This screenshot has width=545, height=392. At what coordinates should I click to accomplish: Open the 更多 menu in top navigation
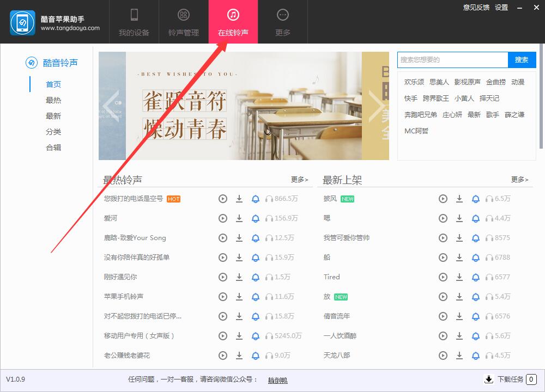coord(282,22)
